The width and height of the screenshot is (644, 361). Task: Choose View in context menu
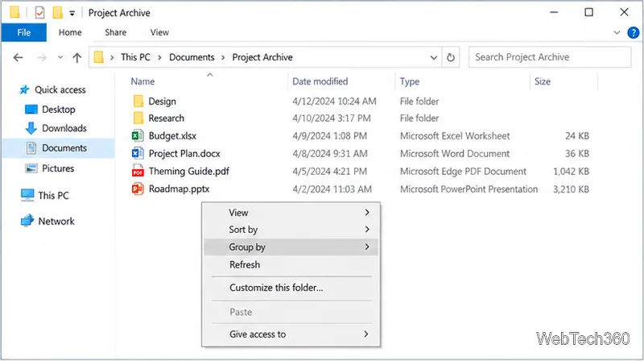291,213
